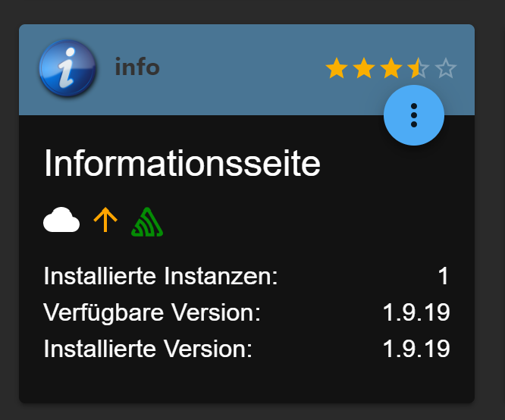
Task: Click the installed version number 1.9.19
Action: point(416,349)
